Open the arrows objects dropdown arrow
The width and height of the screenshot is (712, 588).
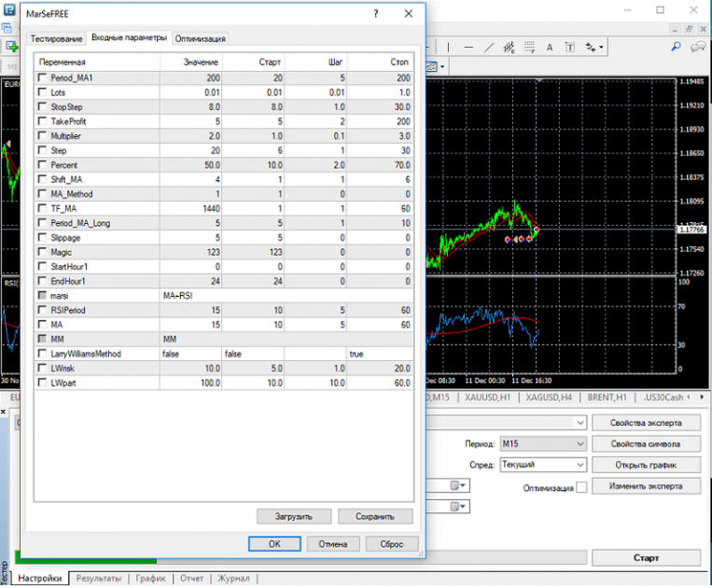click(x=601, y=48)
